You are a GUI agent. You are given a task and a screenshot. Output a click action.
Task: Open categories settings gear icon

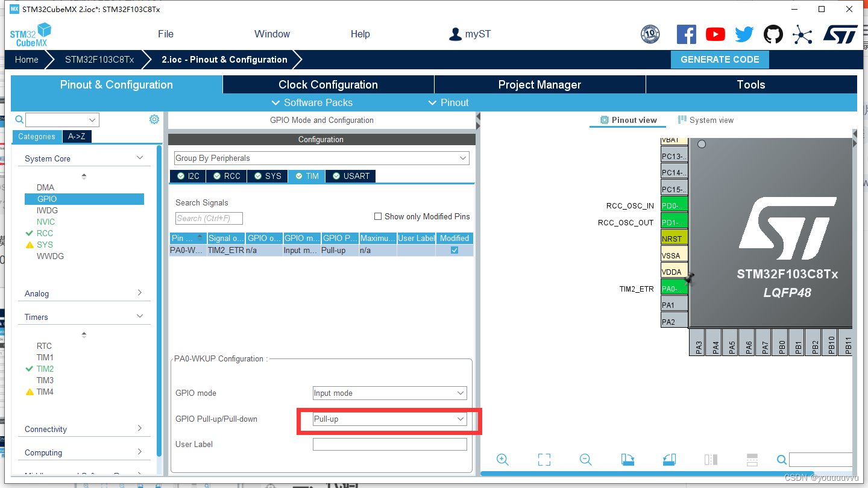click(154, 119)
